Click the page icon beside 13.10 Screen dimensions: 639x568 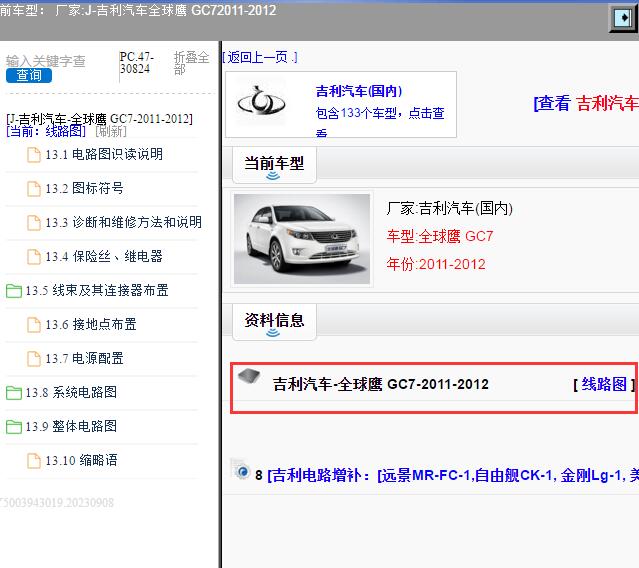click(34, 461)
